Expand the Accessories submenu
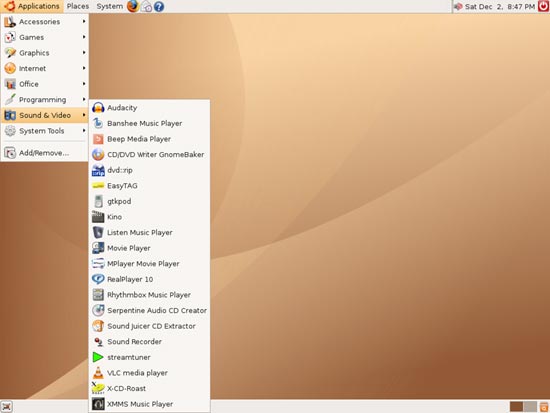This screenshot has height=413, width=550. (45, 22)
